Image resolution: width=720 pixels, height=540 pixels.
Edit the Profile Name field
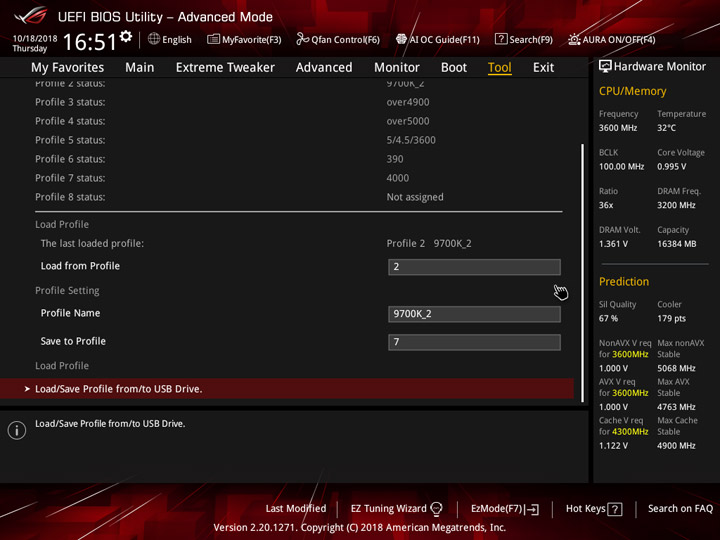[474, 314]
